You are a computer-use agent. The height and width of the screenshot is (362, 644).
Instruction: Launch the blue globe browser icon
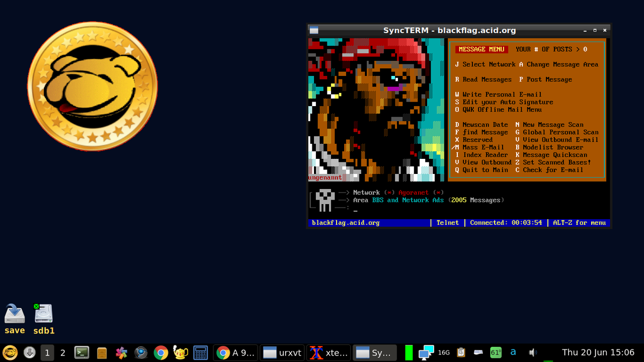click(x=141, y=352)
